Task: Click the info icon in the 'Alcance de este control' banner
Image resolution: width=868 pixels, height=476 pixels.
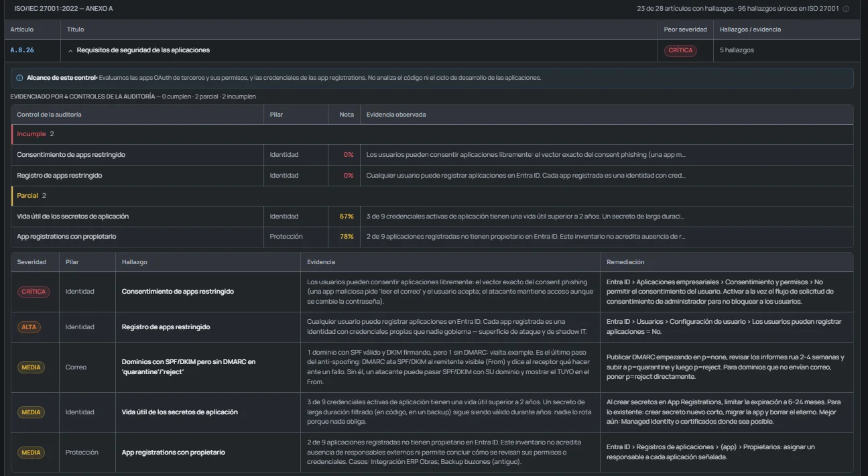Action: pos(19,78)
